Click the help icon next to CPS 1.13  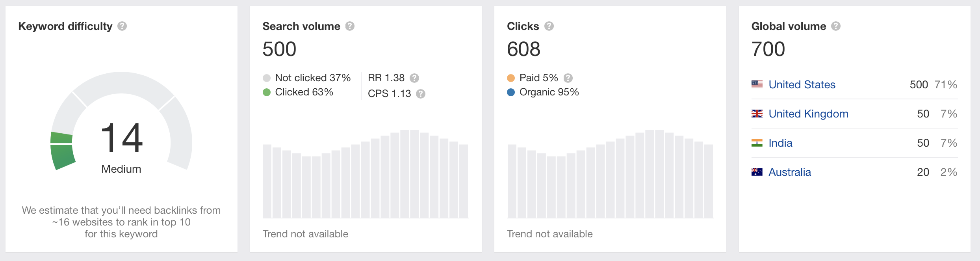click(421, 94)
